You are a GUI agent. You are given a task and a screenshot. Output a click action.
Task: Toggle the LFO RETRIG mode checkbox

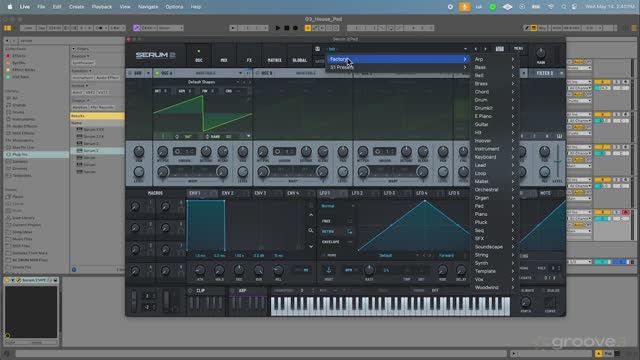coord(350,232)
